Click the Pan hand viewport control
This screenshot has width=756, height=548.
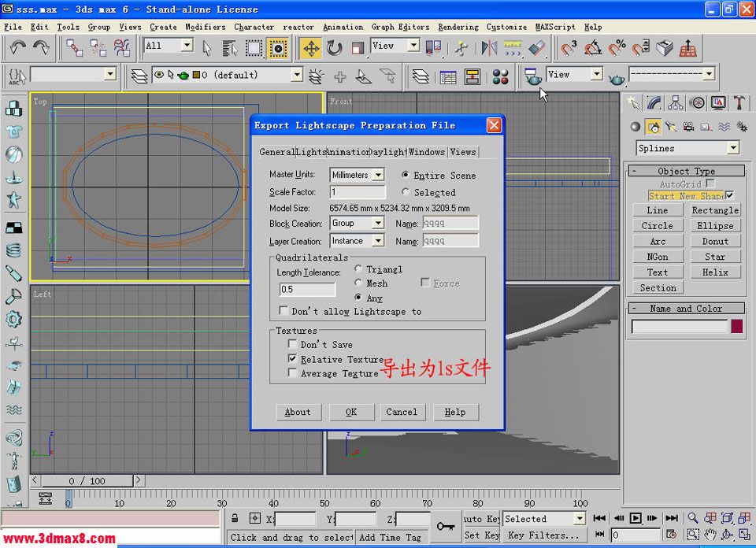click(x=710, y=535)
